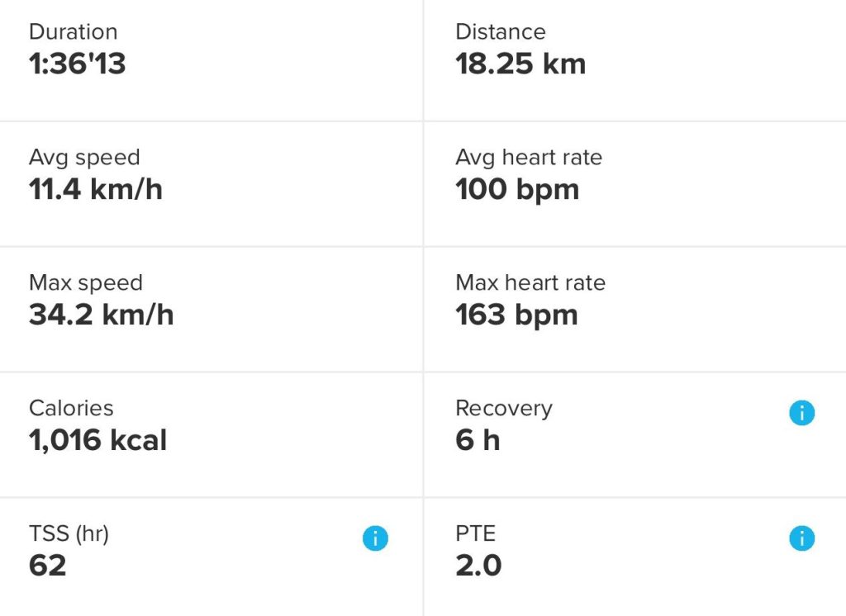Tap the Max speed 34.2 km/h value

pos(102,315)
